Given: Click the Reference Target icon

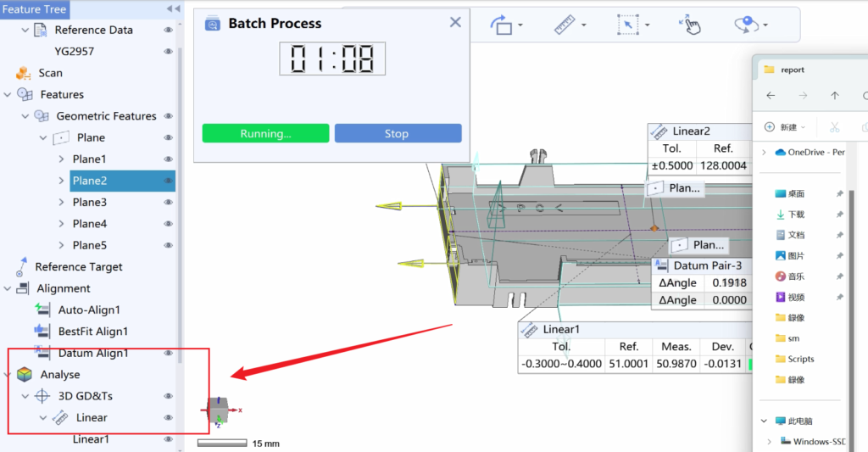Looking at the screenshot, I should pos(21,267).
